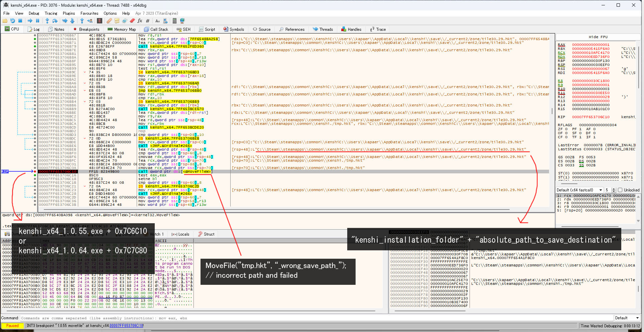This screenshot has height=332, width=644.
Task: Switch to the Symbols tab
Action: 234,29
